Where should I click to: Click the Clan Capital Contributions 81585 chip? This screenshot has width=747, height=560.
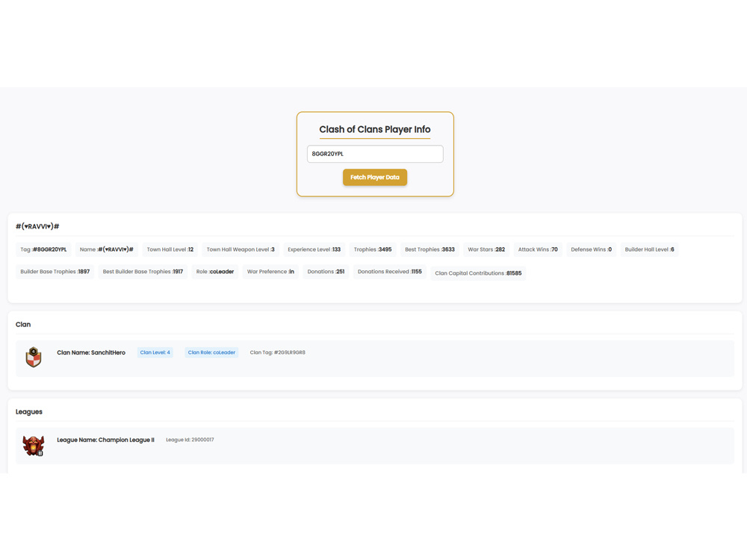[x=478, y=273]
